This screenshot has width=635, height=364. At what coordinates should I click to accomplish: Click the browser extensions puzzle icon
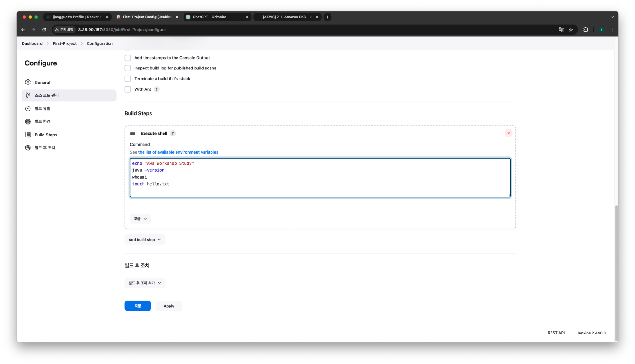pos(585,30)
